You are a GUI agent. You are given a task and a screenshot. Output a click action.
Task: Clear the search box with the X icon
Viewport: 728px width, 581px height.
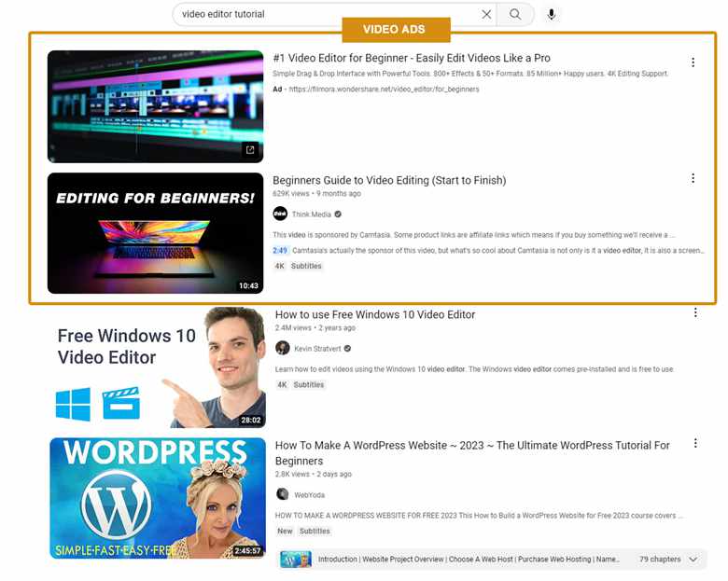[486, 14]
